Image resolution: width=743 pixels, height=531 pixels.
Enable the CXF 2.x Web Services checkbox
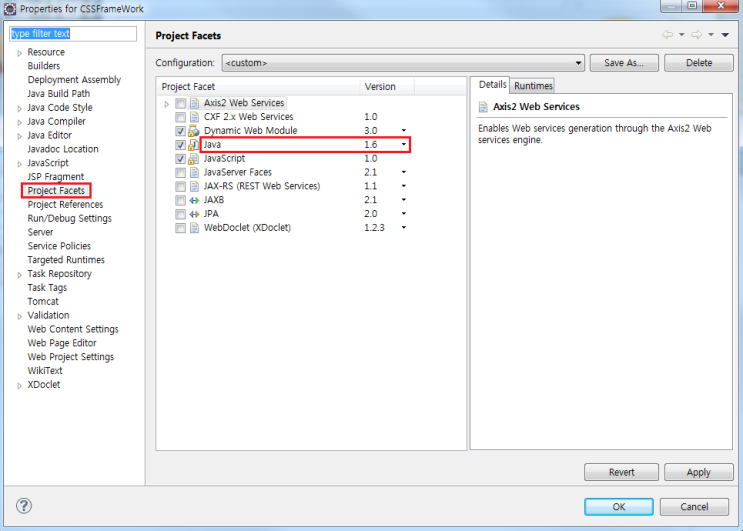181,117
